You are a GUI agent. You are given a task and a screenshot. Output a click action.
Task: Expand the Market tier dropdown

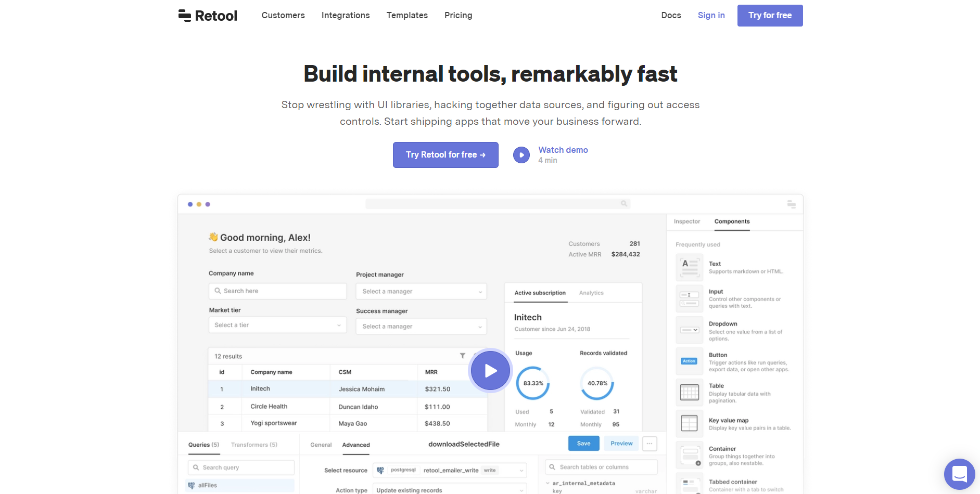pyautogui.click(x=277, y=325)
